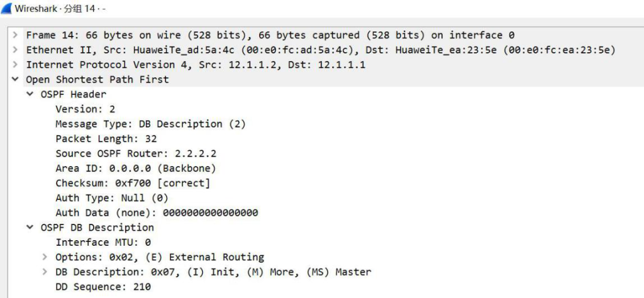
Task: Select the Packet Length: 32 line
Action: (x=106, y=139)
